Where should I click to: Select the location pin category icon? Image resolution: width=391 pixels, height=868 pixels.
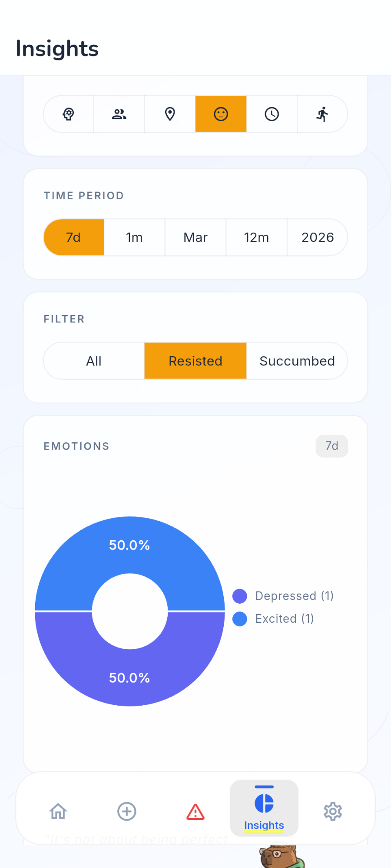coord(170,114)
